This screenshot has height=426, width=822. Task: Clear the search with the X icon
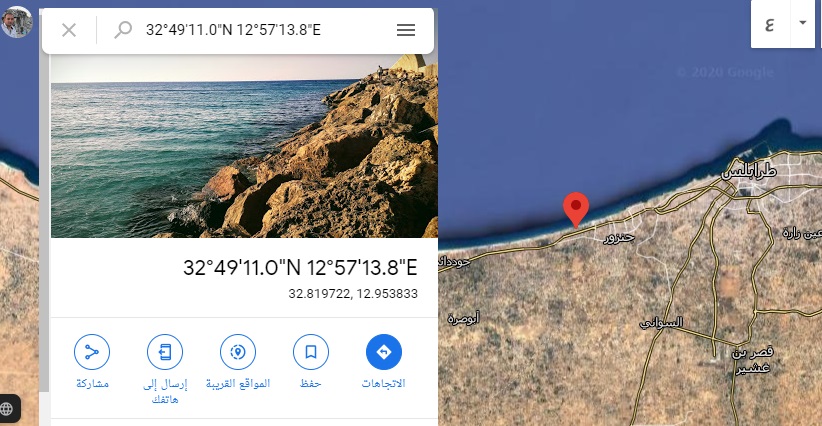tap(69, 30)
